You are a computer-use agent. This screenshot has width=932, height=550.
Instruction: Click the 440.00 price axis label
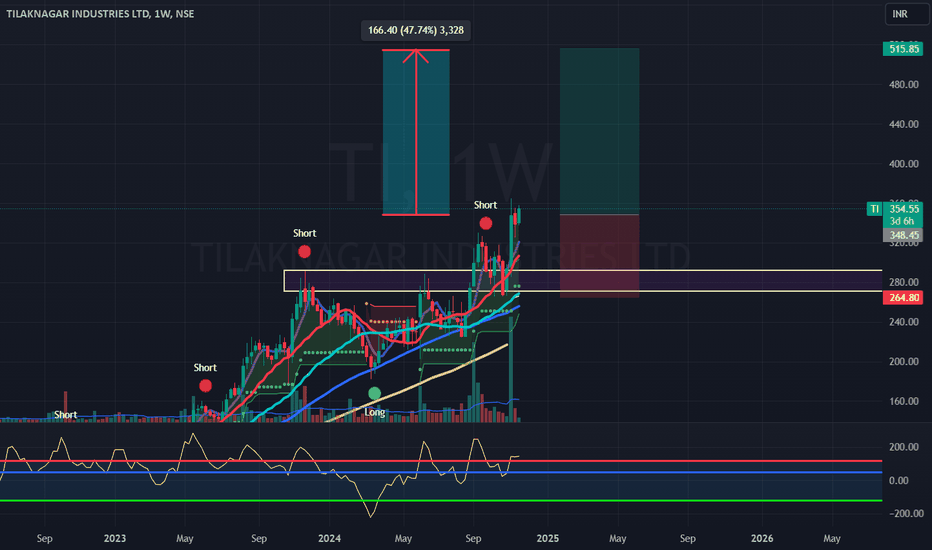[903, 124]
